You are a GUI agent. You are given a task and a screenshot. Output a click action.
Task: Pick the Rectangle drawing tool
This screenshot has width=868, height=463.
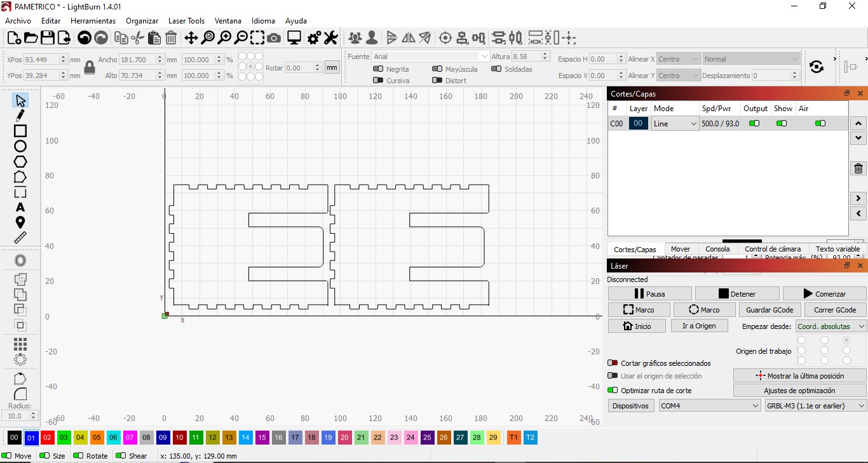pos(20,131)
